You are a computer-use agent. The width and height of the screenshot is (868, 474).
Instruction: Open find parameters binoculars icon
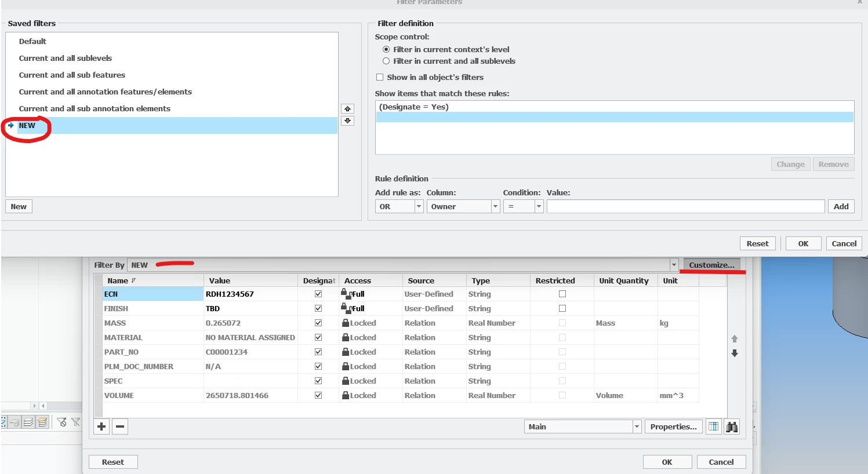coord(732,426)
